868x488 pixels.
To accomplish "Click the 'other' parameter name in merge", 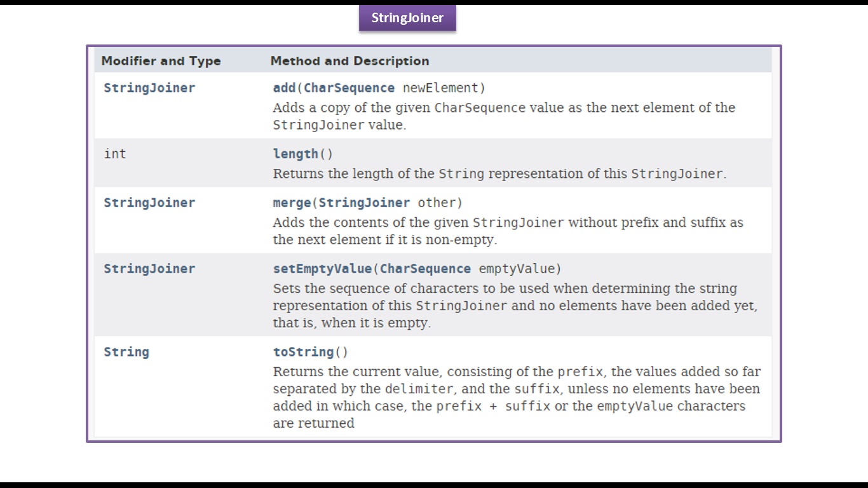I will (437, 203).
